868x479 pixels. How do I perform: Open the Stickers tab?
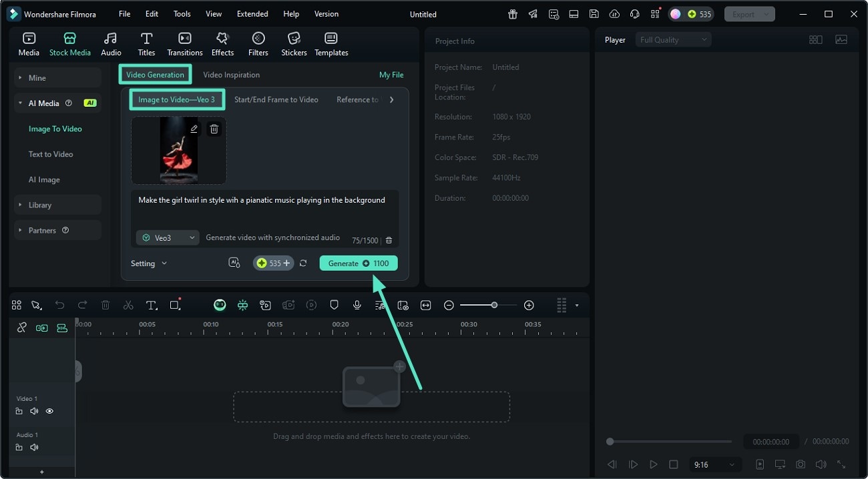tap(294, 44)
